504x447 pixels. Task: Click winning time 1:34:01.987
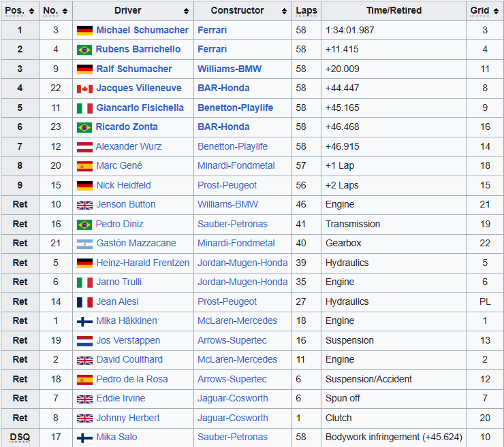click(349, 30)
